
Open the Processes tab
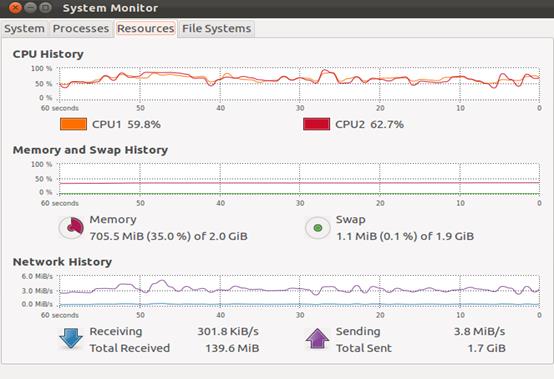[x=81, y=29]
